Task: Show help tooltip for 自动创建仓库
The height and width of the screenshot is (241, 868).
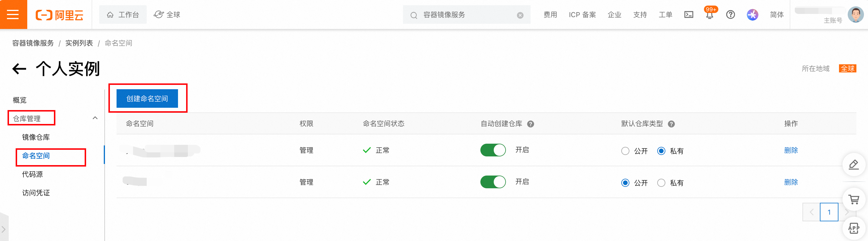Action: [530, 124]
